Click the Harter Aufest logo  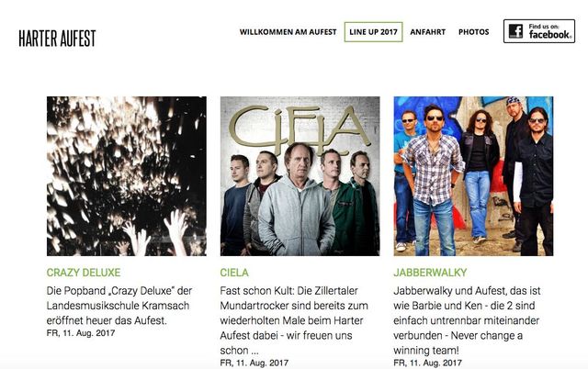[x=57, y=39]
